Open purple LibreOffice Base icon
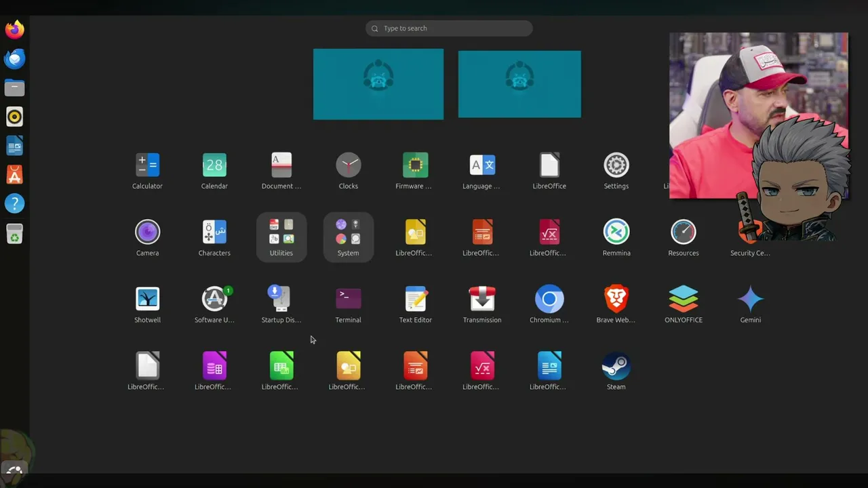This screenshot has width=868, height=488. coord(214,366)
